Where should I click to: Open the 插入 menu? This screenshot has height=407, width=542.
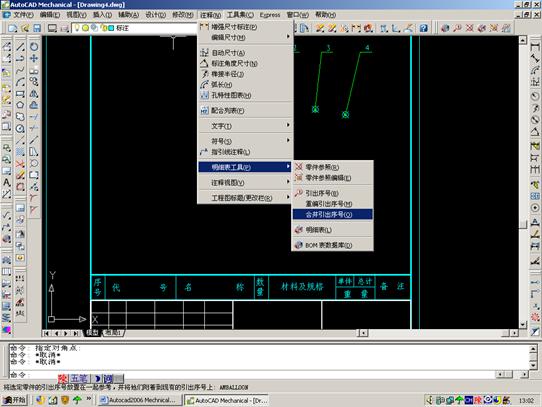[102, 15]
